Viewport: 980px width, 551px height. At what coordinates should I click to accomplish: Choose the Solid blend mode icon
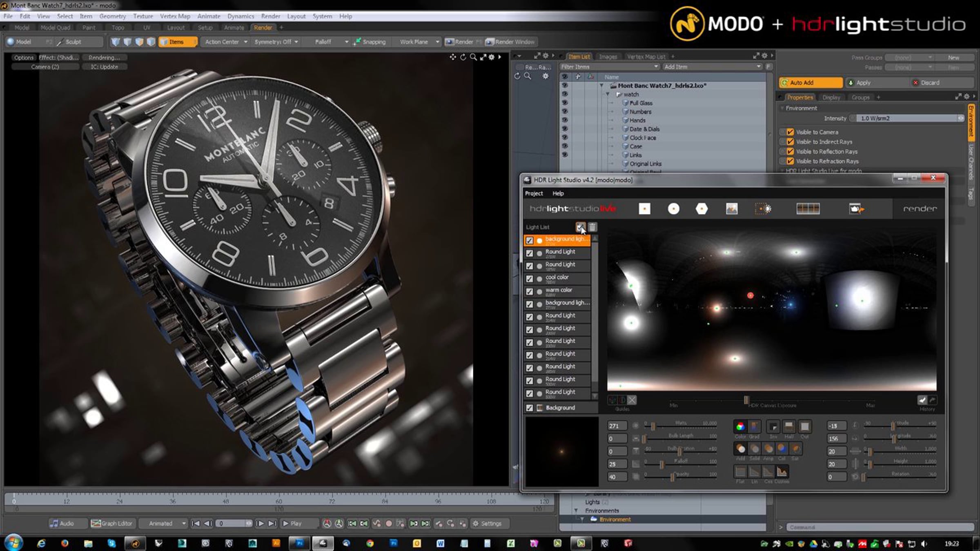click(x=755, y=449)
